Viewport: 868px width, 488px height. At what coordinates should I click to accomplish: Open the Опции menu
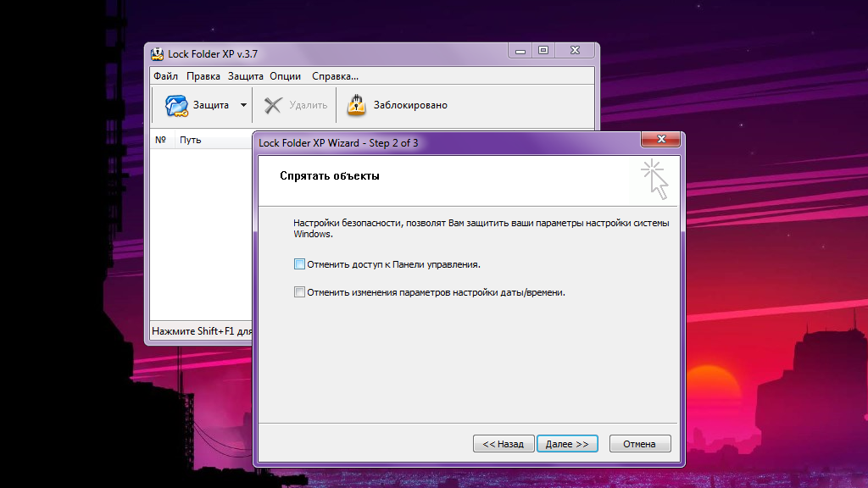(285, 76)
